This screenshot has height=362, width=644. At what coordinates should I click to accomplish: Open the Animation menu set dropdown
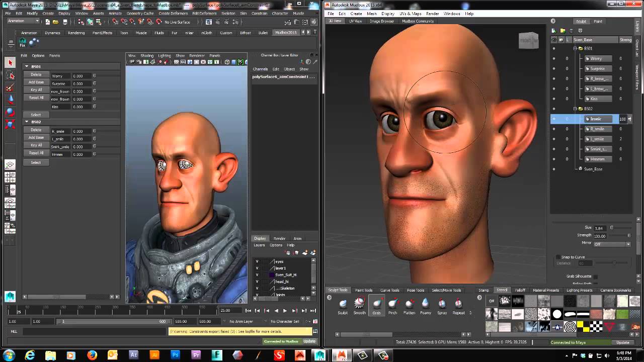point(24,22)
